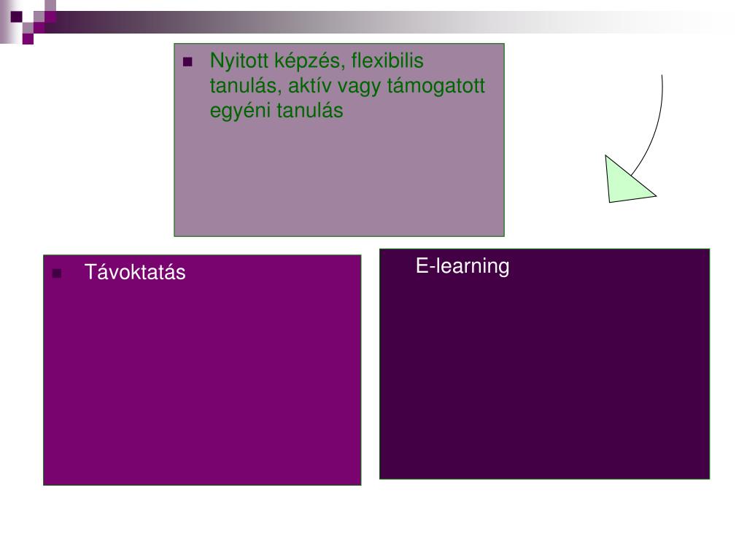Click the text "egyéni tanulás"
The height and width of the screenshot is (560, 747).
(276, 111)
